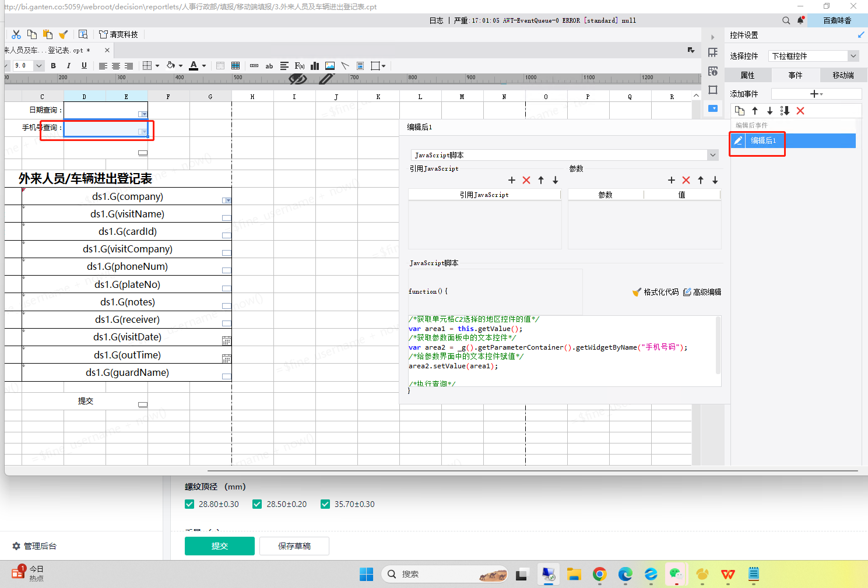
Task: Click the 清爽科技 theme button
Action: [118, 34]
